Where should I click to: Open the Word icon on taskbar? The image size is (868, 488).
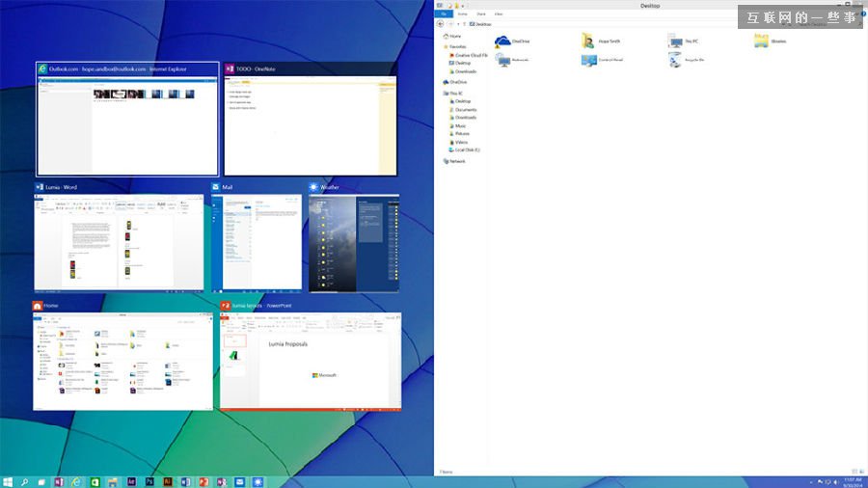[x=185, y=482]
